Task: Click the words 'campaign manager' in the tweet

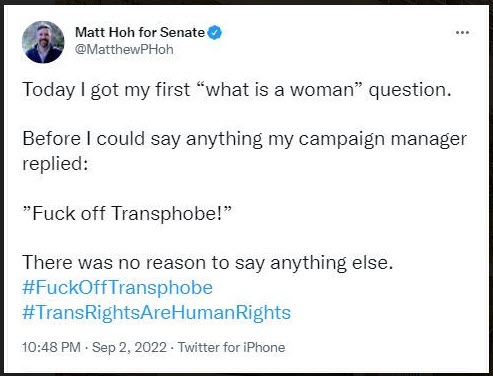Action: (x=383, y=139)
